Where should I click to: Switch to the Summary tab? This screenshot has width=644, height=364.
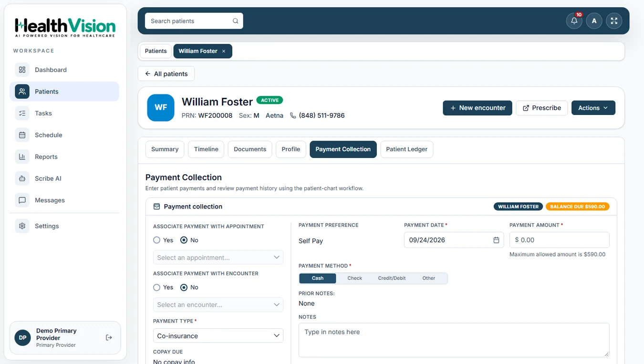coord(165,149)
